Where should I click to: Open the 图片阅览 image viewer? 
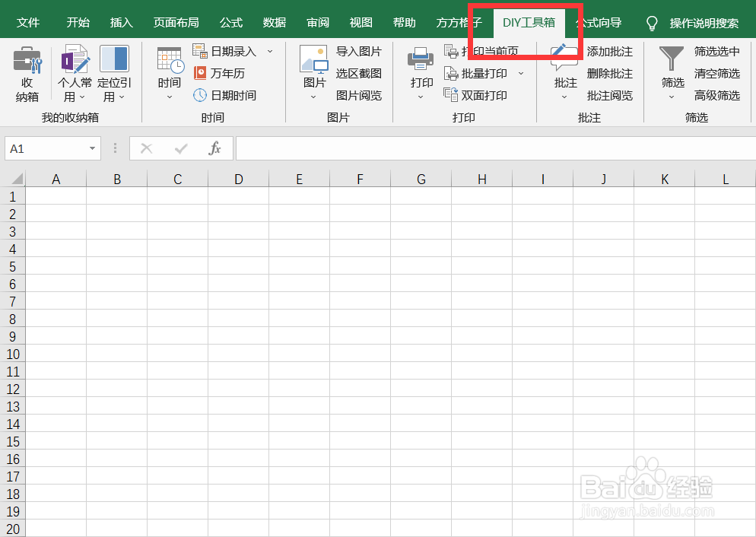point(360,95)
